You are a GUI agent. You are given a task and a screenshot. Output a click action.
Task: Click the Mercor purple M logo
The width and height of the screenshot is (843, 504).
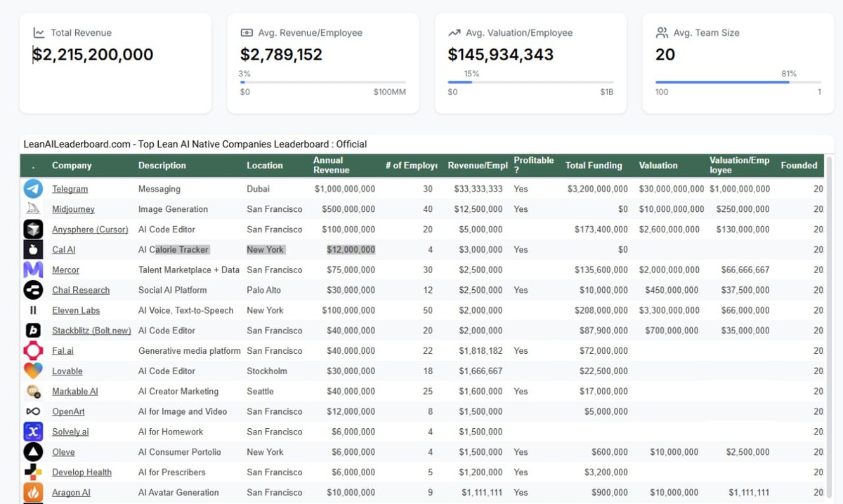[x=33, y=270]
